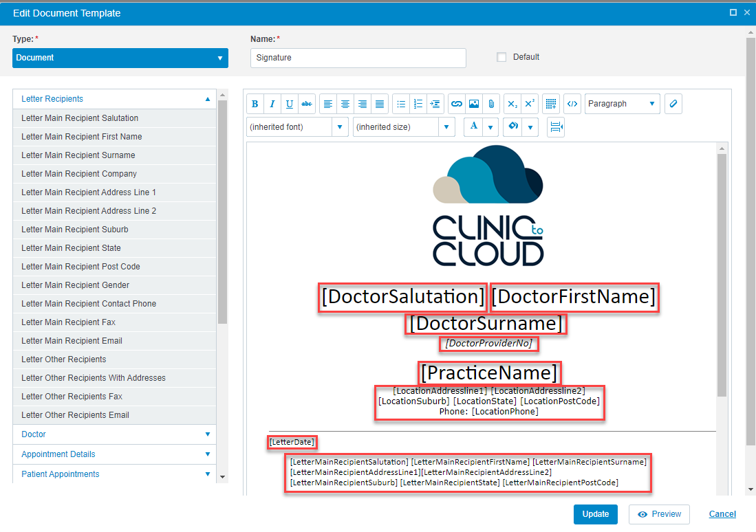Expand the Patient Appointments section
The height and width of the screenshot is (532, 756).
[x=114, y=474]
